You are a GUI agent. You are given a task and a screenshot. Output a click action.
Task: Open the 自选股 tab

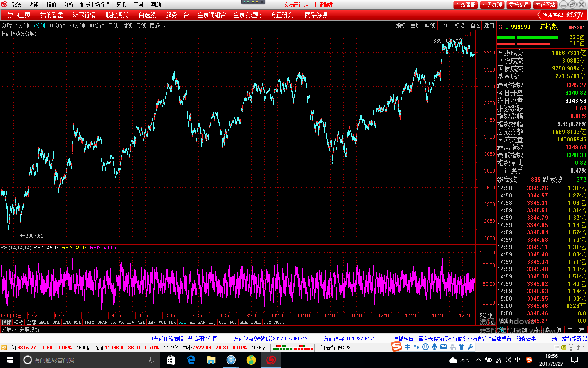pos(147,15)
